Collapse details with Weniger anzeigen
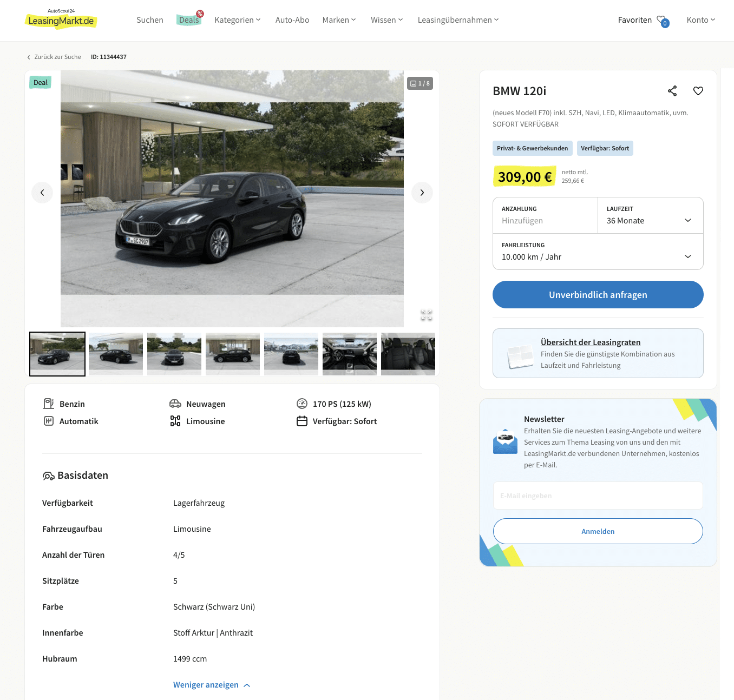Image resolution: width=734 pixels, height=700 pixels. coord(212,685)
